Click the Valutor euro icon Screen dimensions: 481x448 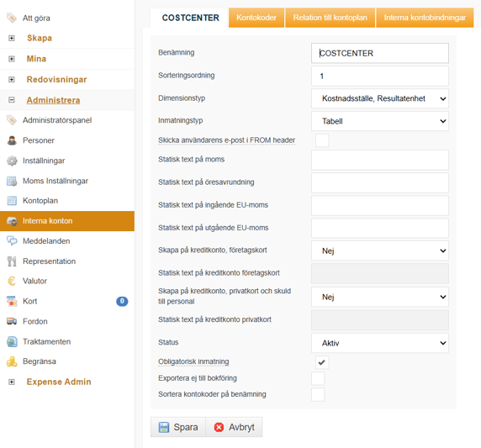[12, 281]
